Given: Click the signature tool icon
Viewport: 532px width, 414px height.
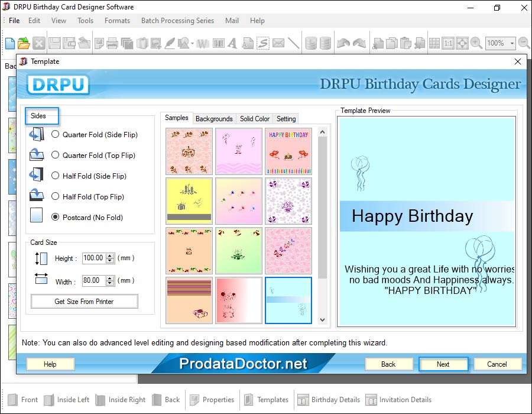Looking at the screenshot, I should coord(263,43).
